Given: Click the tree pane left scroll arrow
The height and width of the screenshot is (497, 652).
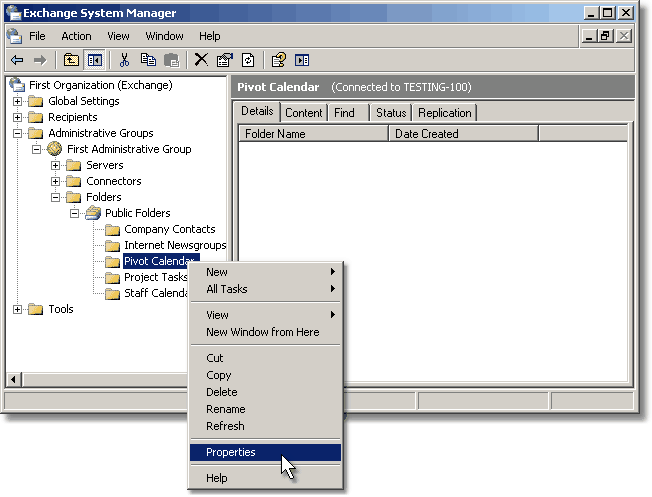Looking at the screenshot, I should pos(14,379).
